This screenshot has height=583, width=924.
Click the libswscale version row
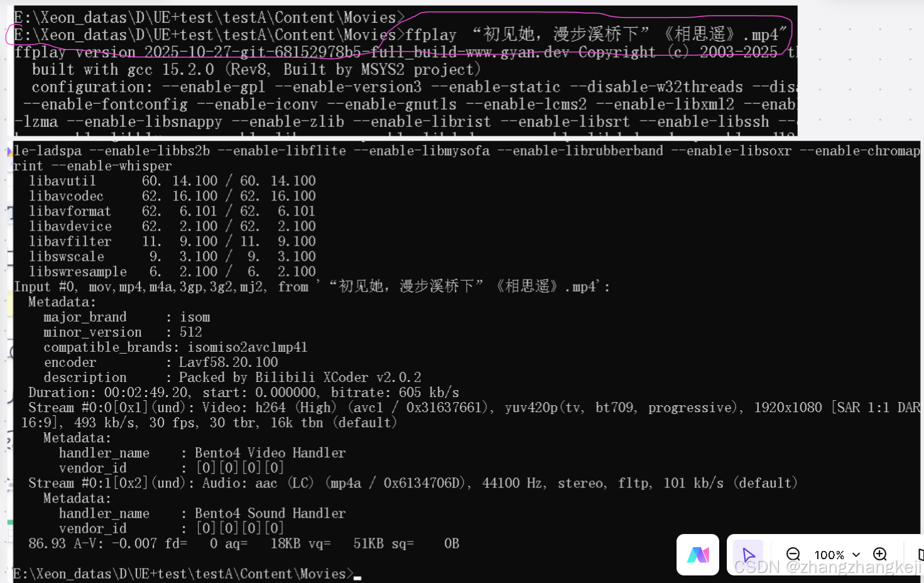(173, 256)
